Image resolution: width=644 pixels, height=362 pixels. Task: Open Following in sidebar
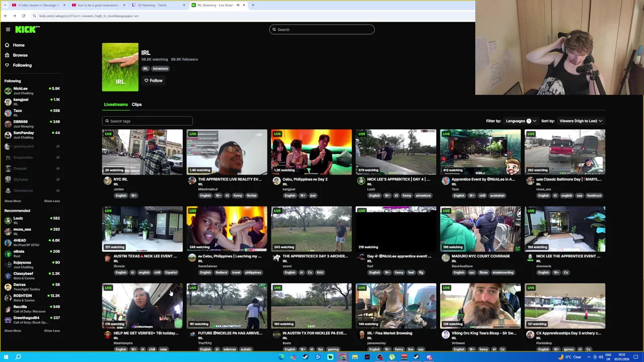(22, 65)
